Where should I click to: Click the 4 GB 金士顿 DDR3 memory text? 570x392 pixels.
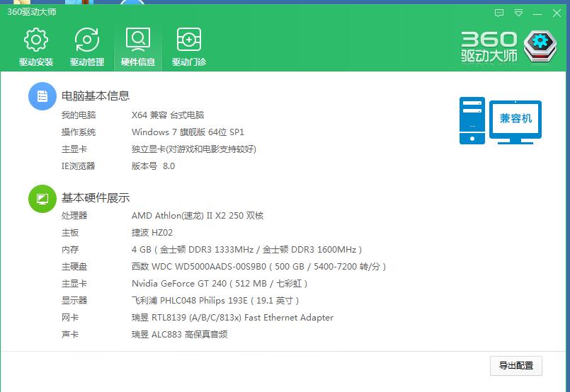246,250
